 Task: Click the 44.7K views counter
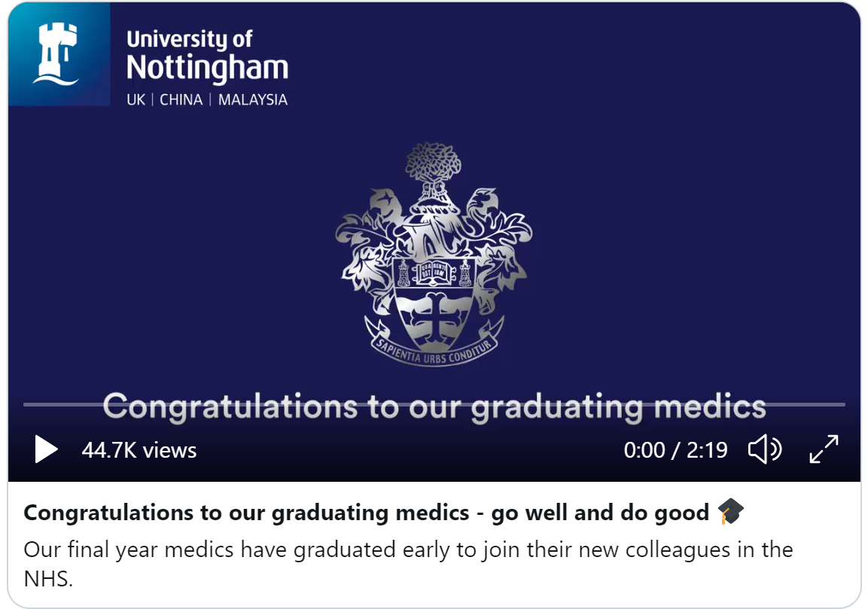139,450
